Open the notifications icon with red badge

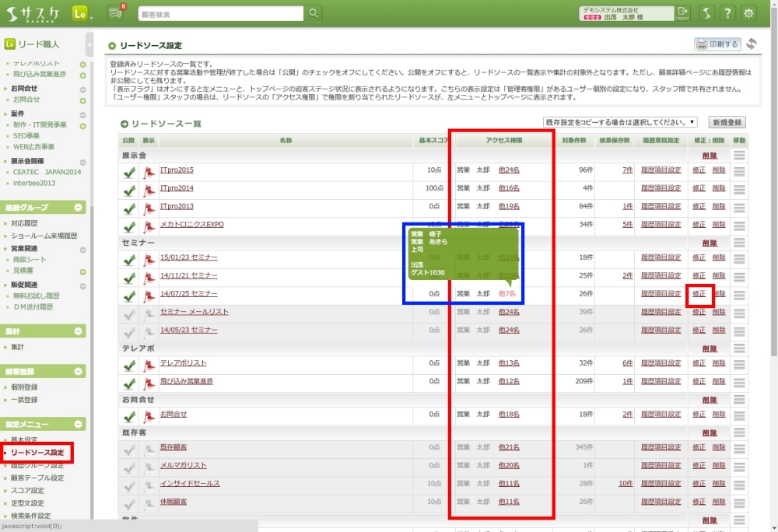click(x=116, y=13)
